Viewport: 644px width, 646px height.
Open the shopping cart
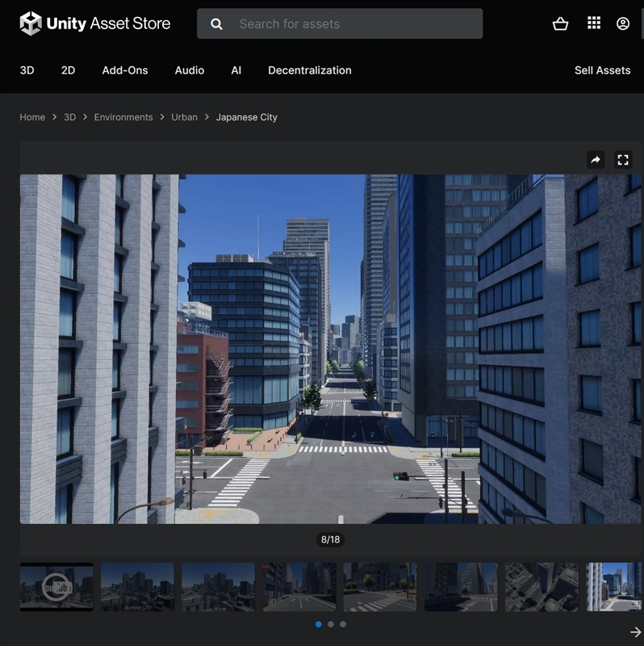[x=560, y=23]
